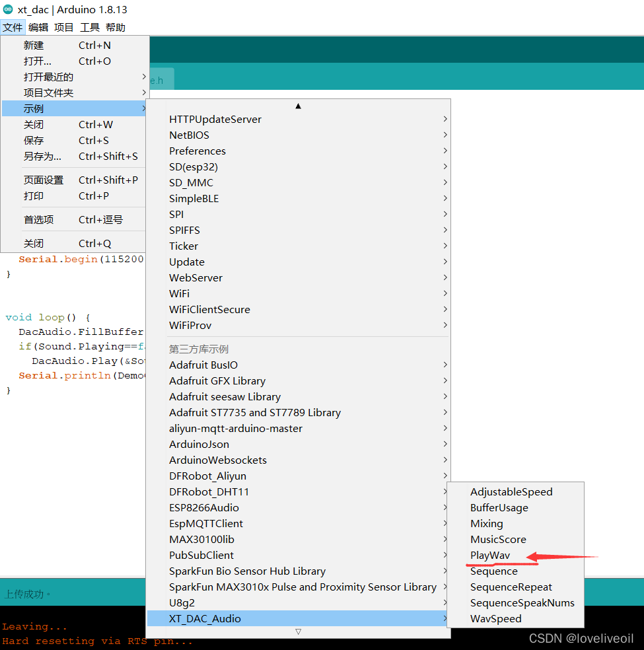Expand ArduinoWebsockets examples
Viewport: 644px width, 650px height.
(x=299, y=460)
